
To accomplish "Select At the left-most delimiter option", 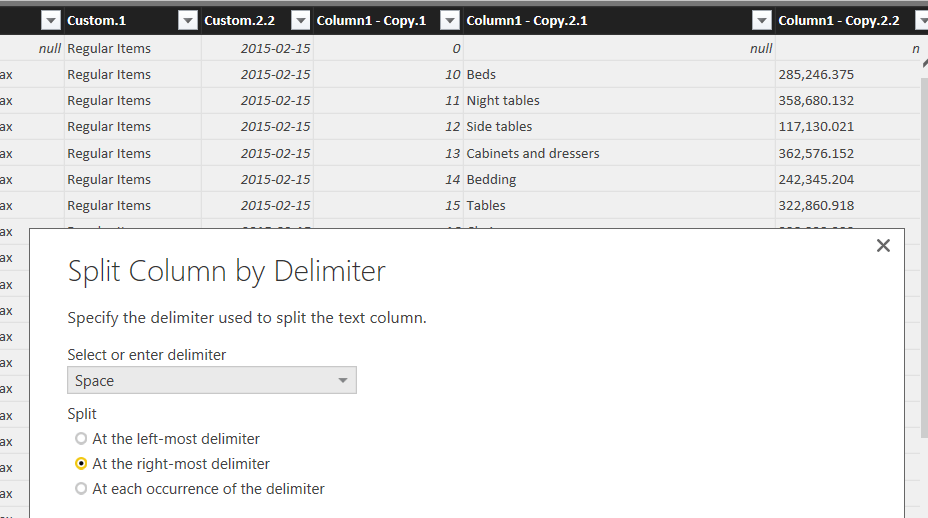I will pos(82,439).
